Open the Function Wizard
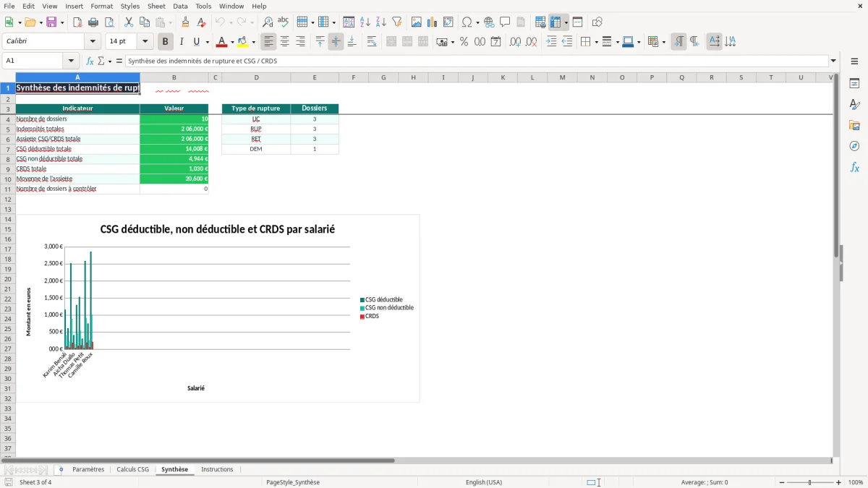Screen dimensions: 868x488 pos(90,61)
